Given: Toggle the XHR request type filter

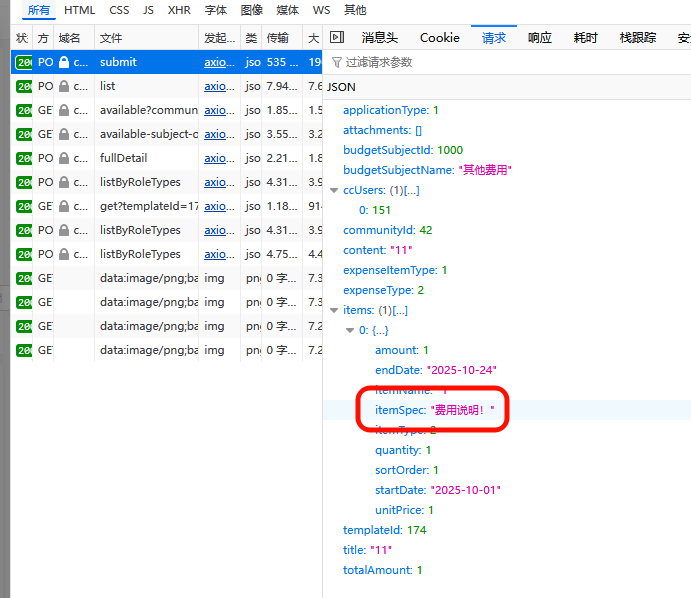Looking at the screenshot, I should click(x=179, y=10).
